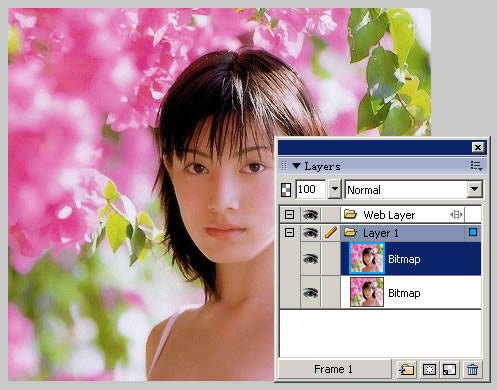497x390 pixels.
Task: Toggle the bottom Bitmap eye icon
Action: click(310, 293)
